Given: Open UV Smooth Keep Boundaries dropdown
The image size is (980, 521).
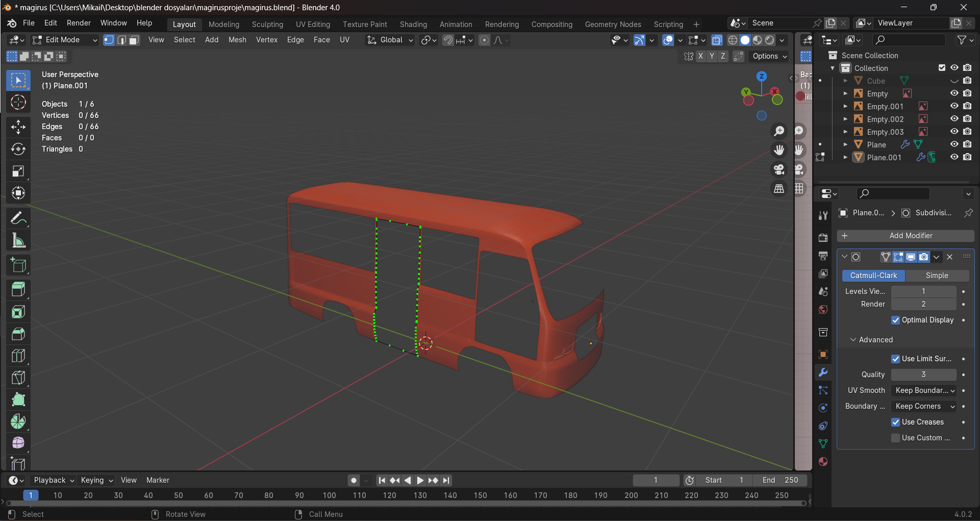Looking at the screenshot, I should pos(925,390).
